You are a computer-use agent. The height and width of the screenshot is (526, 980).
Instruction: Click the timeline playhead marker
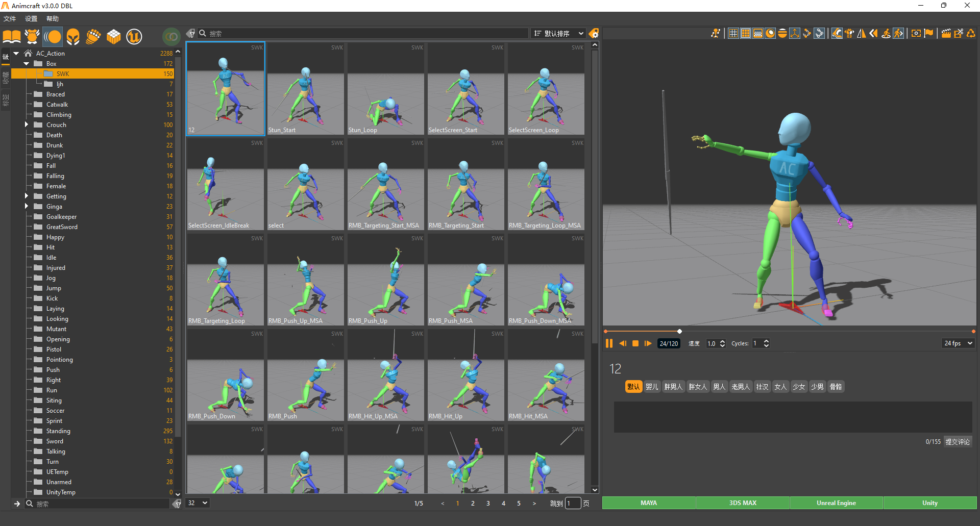click(679, 332)
